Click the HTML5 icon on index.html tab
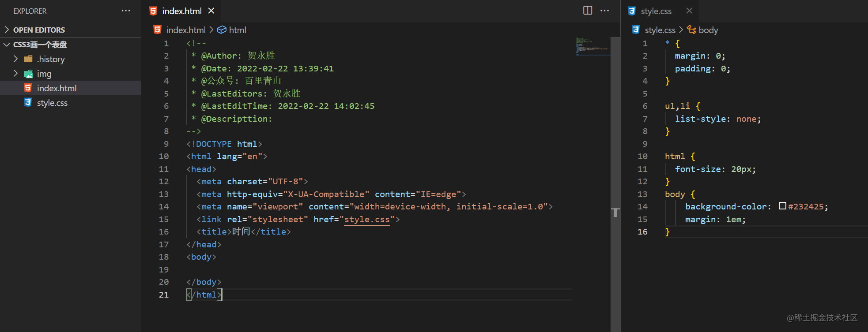This screenshot has width=868, height=332. [153, 11]
